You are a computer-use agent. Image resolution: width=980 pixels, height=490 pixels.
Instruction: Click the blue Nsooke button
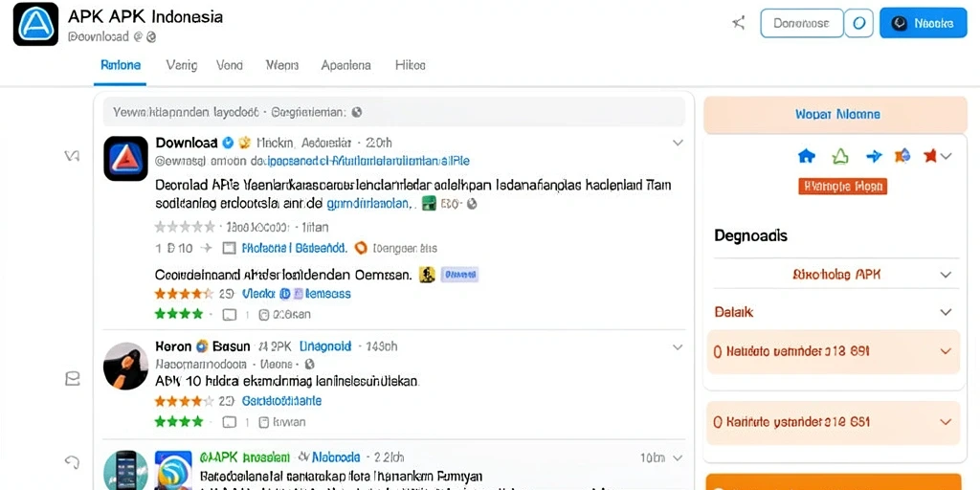click(924, 23)
